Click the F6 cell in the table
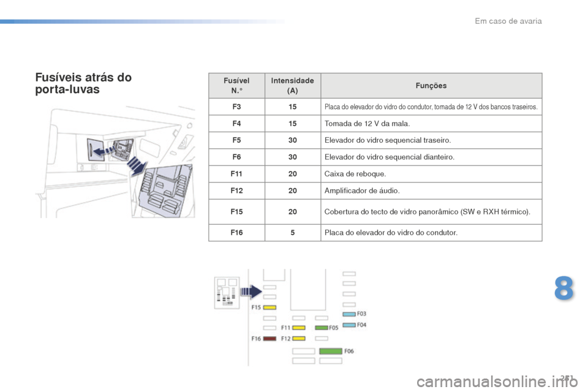This screenshot has width=588, height=392. 236,157
